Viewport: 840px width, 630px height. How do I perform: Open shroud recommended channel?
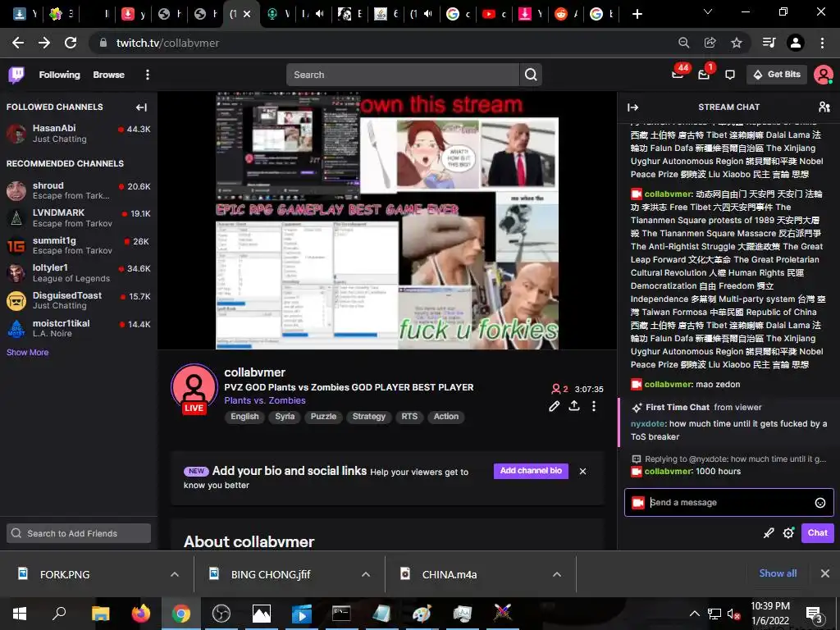point(79,190)
